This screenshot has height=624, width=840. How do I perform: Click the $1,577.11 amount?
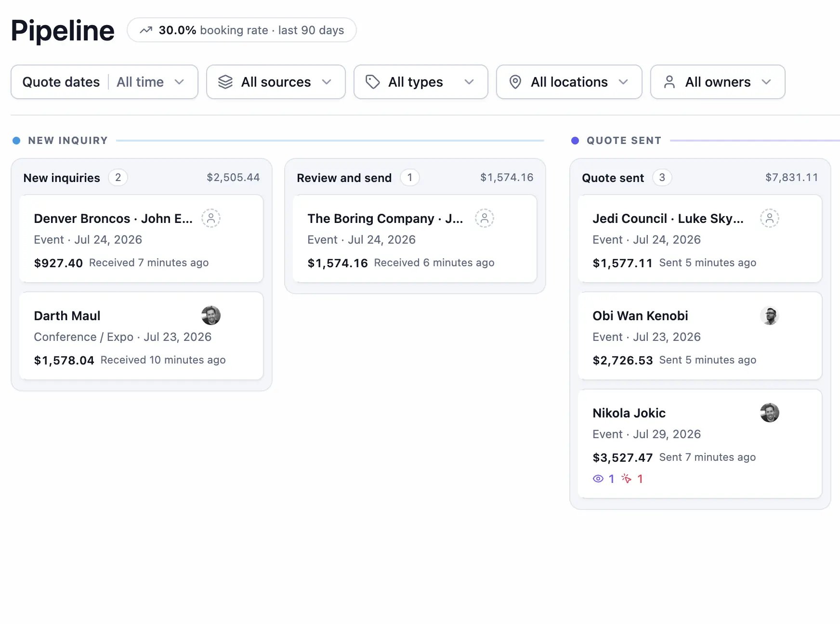click(623, 263)
